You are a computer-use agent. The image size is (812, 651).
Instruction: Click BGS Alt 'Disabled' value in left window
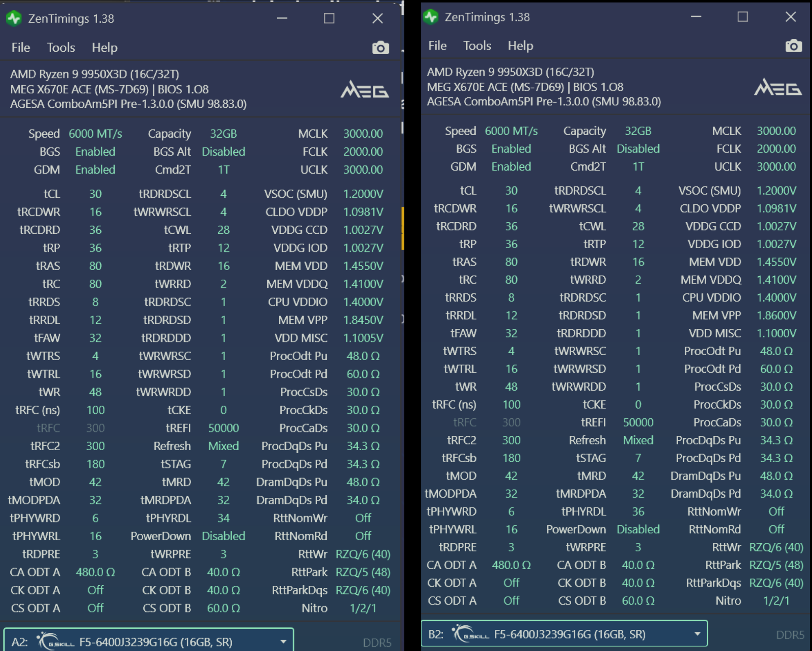[x=223, y=152]
